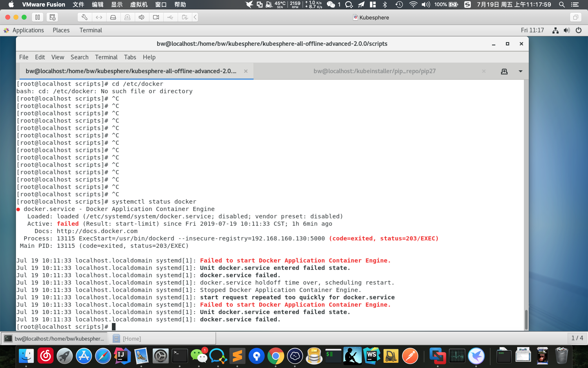Click the VMware network adapter arrows icon
Screen dimensions: 588x368
[x=99, y=17]
